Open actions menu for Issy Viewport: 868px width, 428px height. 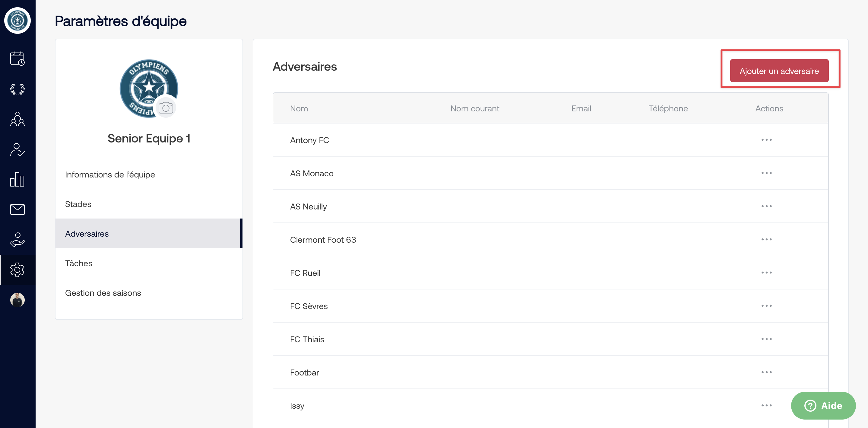click(766, 405)
